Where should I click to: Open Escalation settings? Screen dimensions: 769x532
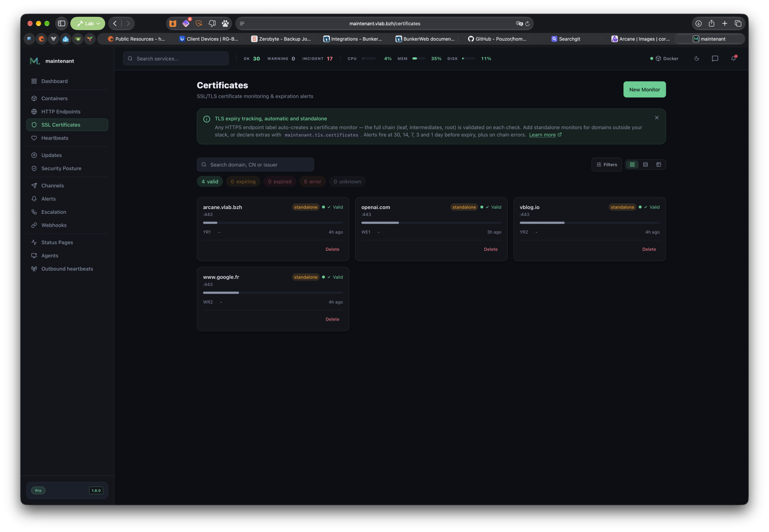click(x=67, y=212)
